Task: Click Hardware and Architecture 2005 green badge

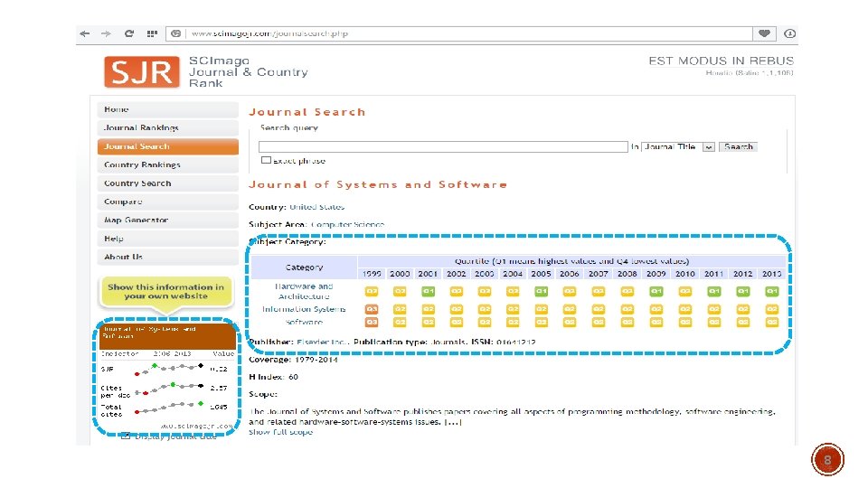Action: pyautogui.click(x=541, y=291)
